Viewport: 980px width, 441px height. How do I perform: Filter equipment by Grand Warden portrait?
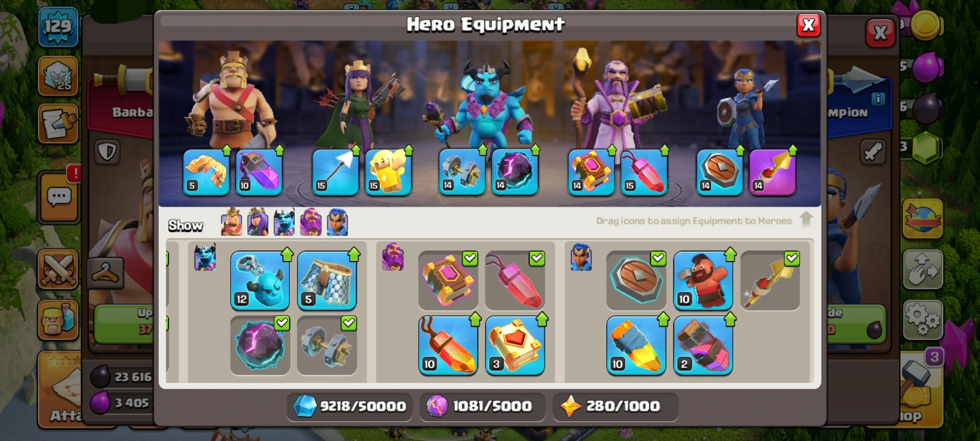click(x=310, y=222)
